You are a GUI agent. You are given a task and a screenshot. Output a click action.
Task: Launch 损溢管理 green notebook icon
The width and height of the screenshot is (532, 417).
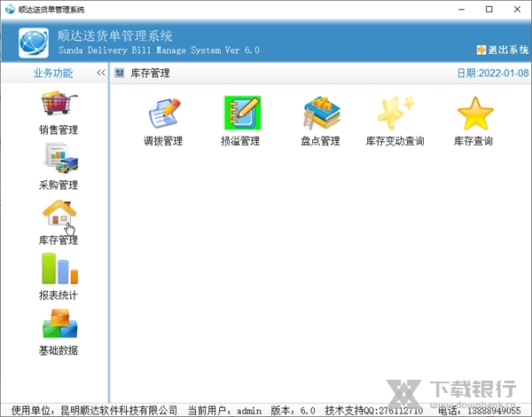point(242,113)
